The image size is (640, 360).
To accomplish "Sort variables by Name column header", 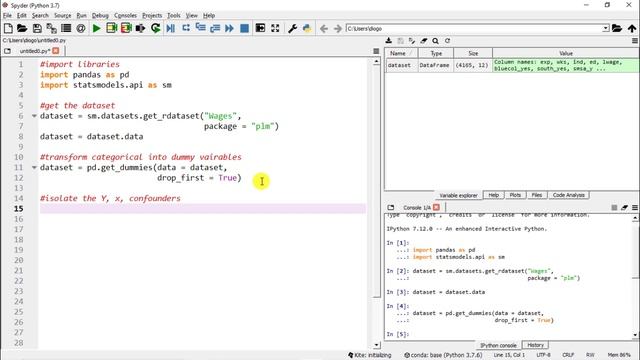I will [402, 53].
